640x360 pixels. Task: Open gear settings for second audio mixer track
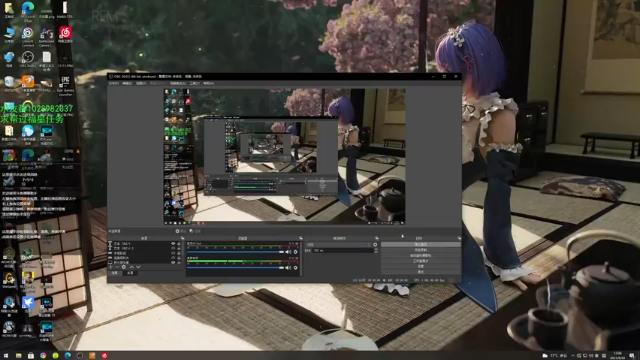pyautogui.click(x=296, y=268)
